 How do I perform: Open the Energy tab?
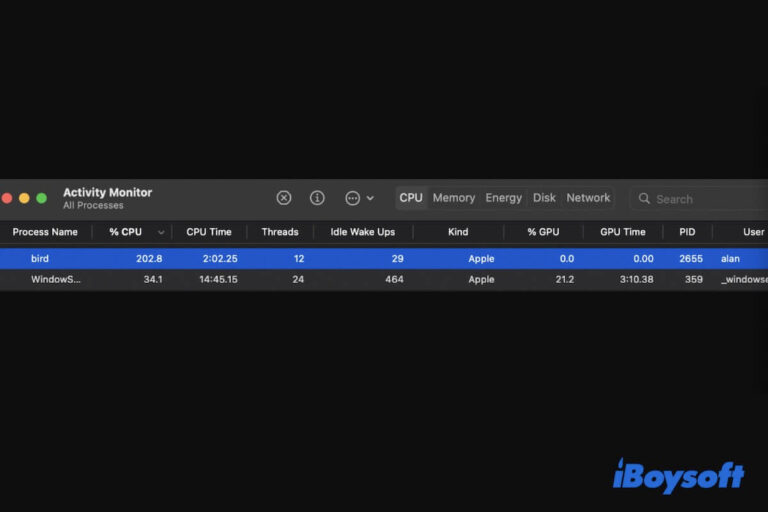click(x=504, y=198)
